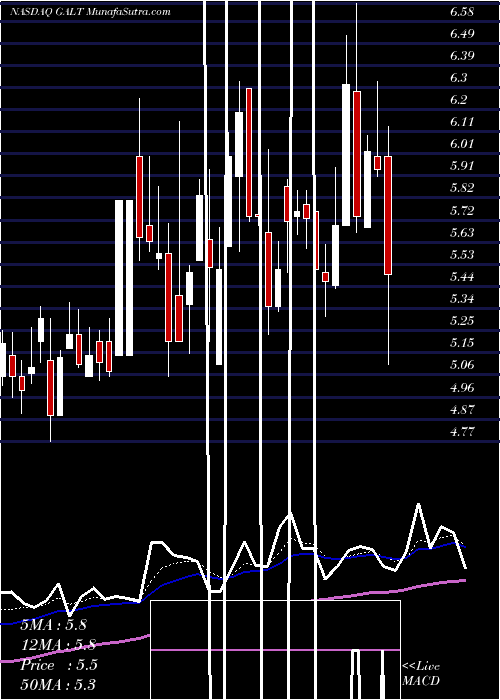This screenshot has width=500, height=700.
Task: Click the NASDAQ GALT chart title
Action: (90, 11)
